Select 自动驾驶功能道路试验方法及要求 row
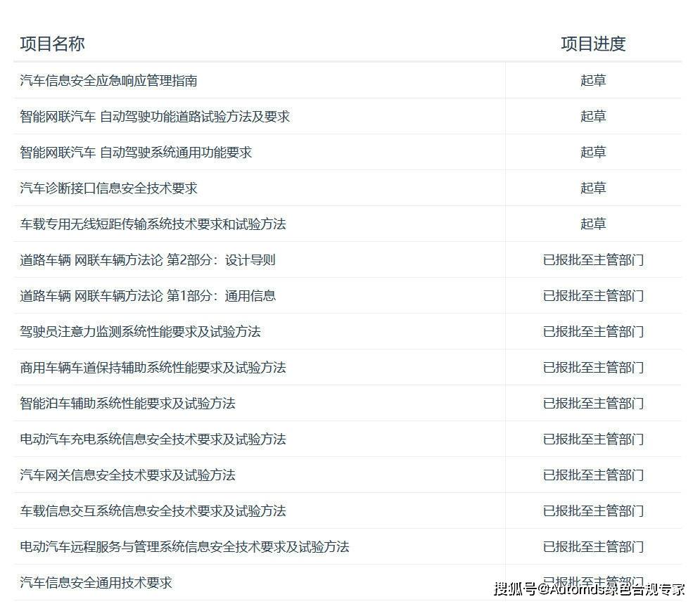 tap(155, 117)
